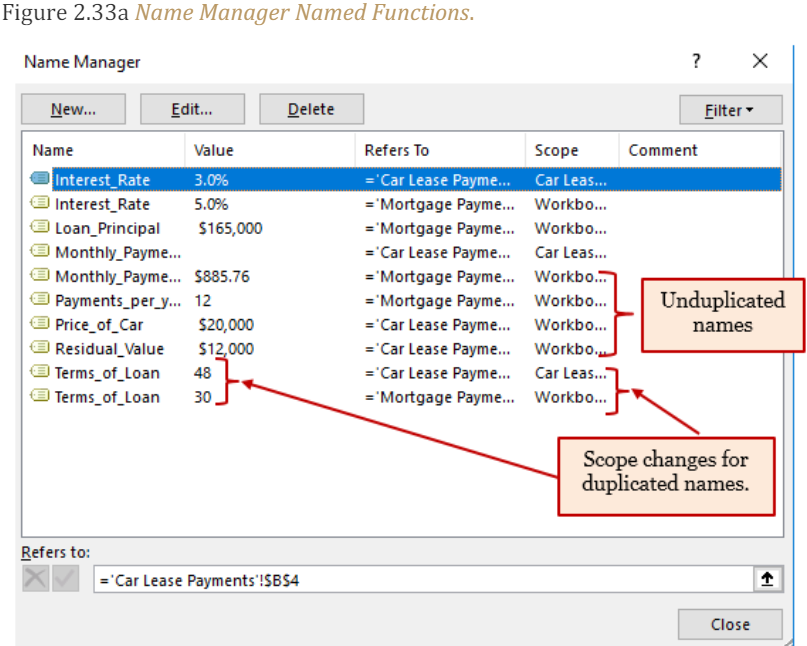The height and width of the screenshot is (646, 807).
Task: Click the X to close Name Manager window
Action: 760,61
